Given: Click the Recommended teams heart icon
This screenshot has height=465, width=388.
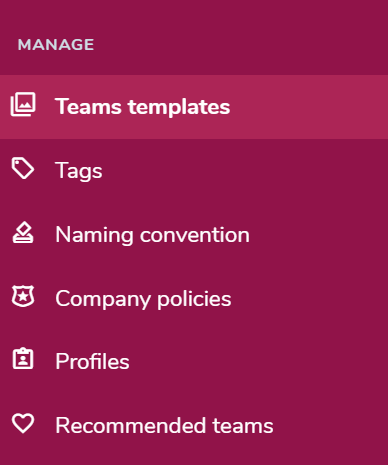Looking at the screenshot, I should [23, 423].
